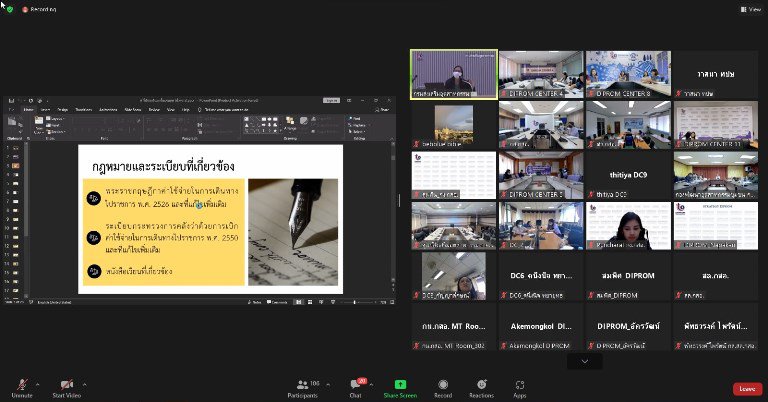Click the green Share Screen button
The image size is (768, 402).
tap(400, 389)
